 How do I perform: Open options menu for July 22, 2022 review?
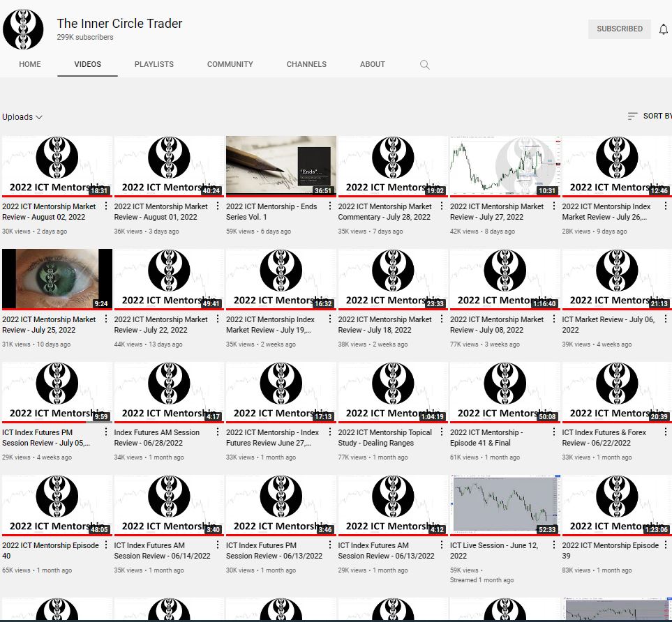pos(218,319)
